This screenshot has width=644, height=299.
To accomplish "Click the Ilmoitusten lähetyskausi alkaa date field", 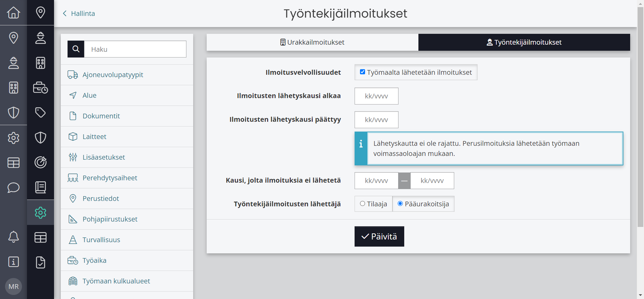I will (377, 96).
